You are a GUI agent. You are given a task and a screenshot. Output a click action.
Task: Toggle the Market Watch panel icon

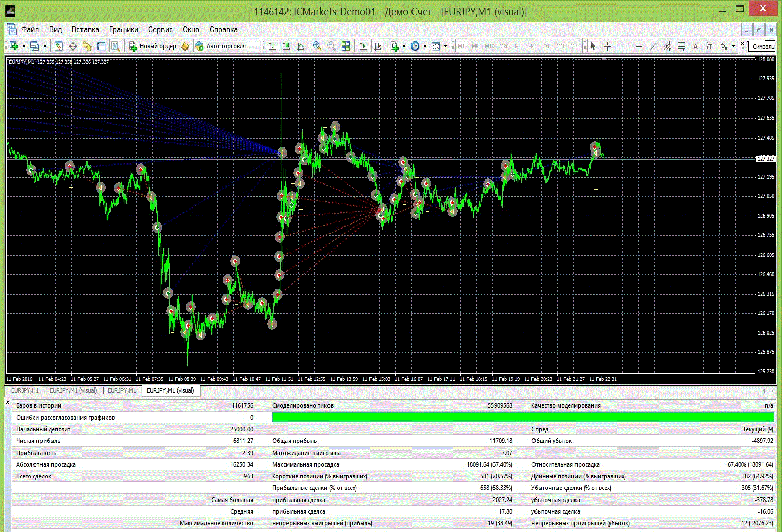(59, 46)
